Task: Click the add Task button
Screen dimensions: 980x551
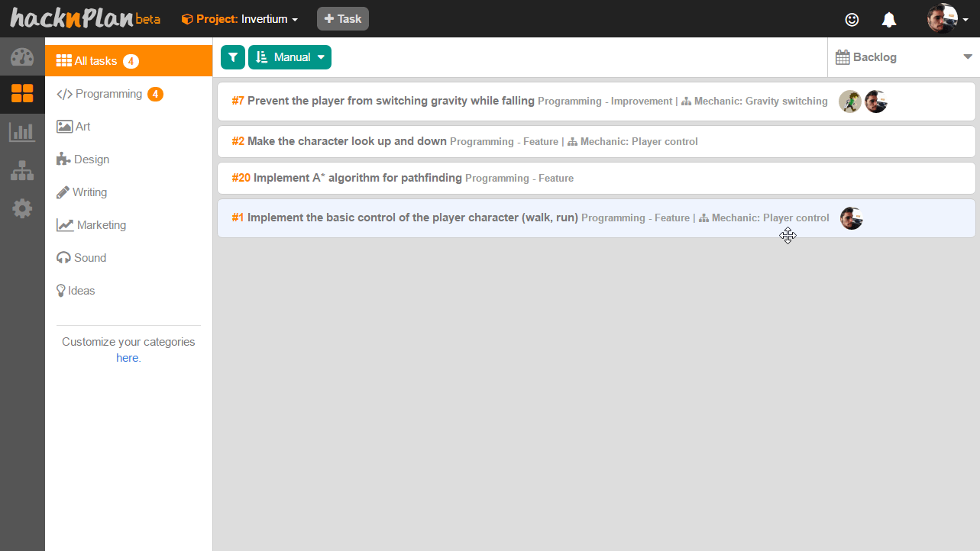Action: pos(343,19)
